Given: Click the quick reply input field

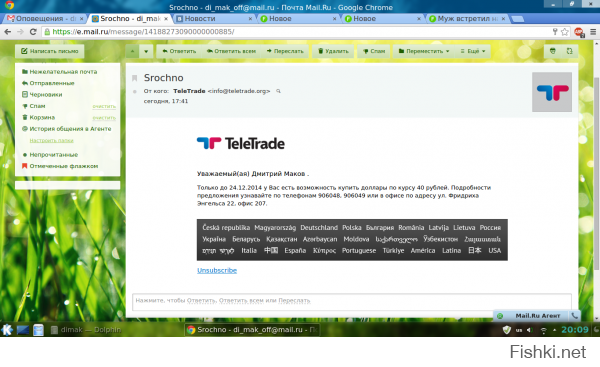Looking at the screenshot, I should pos(352,302).
